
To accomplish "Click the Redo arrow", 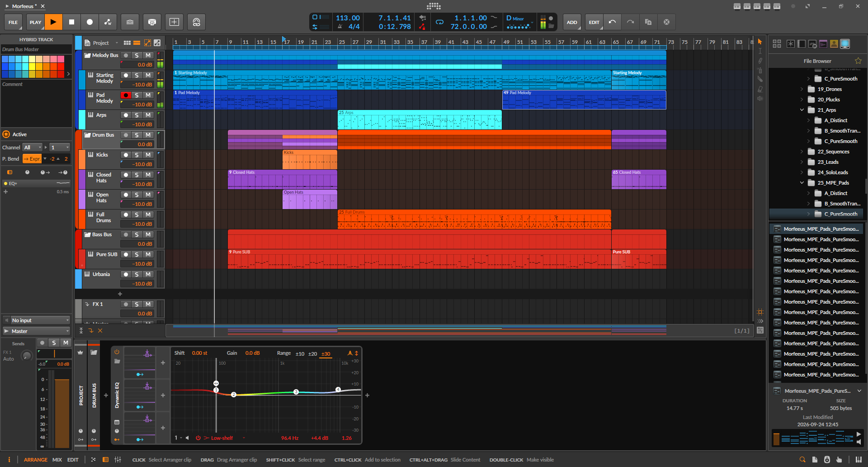I will coord(630,22).
